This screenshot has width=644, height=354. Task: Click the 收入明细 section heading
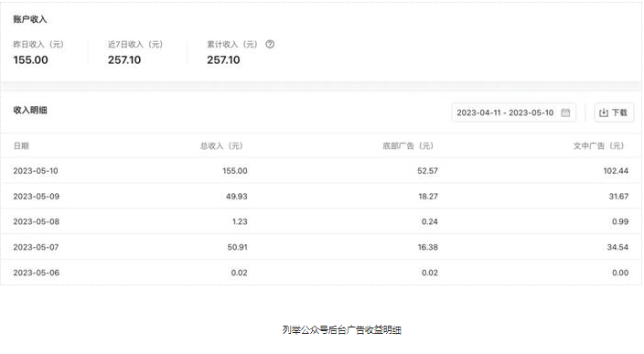coord(30,110)
